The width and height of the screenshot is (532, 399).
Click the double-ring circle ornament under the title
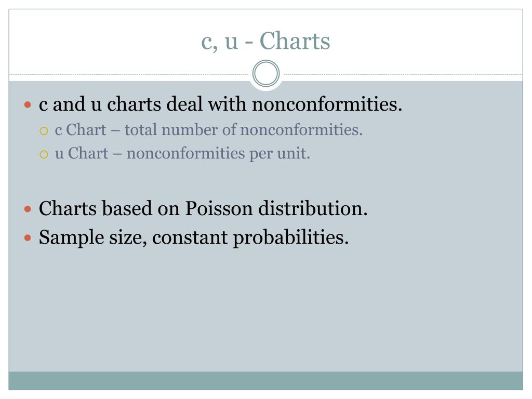pos(266,73)
